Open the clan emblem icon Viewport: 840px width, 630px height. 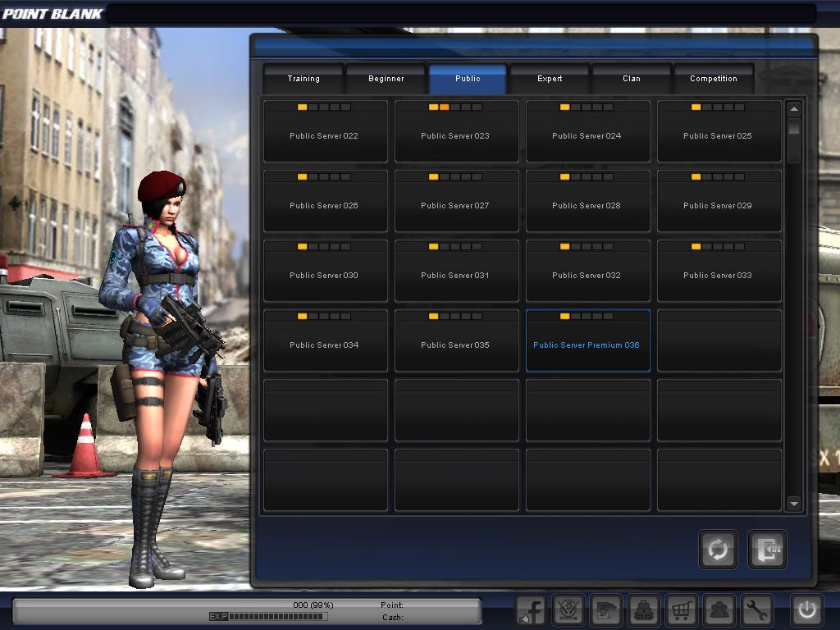point(568,610)
